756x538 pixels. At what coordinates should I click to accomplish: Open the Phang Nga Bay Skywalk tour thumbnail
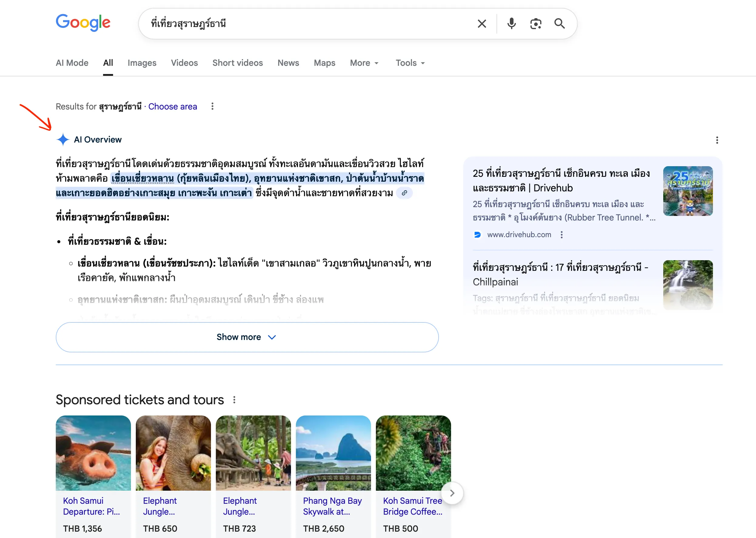[333, 452]
